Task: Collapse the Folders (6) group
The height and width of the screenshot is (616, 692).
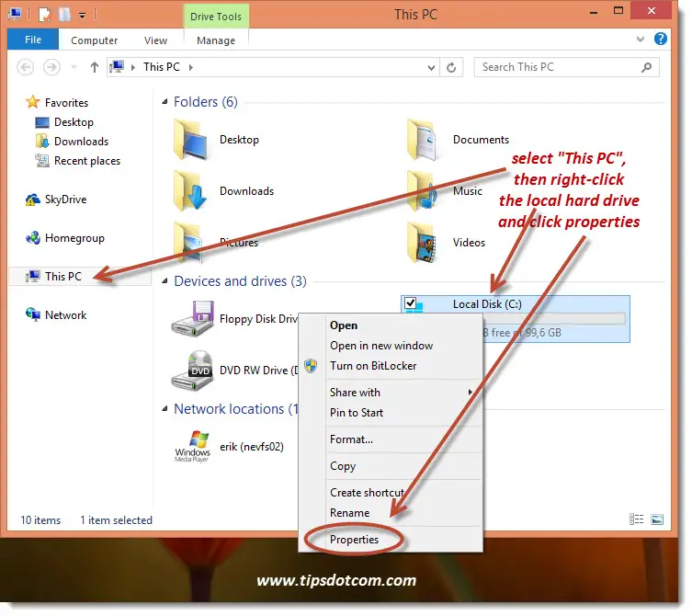Action: [x=164, y=102]
